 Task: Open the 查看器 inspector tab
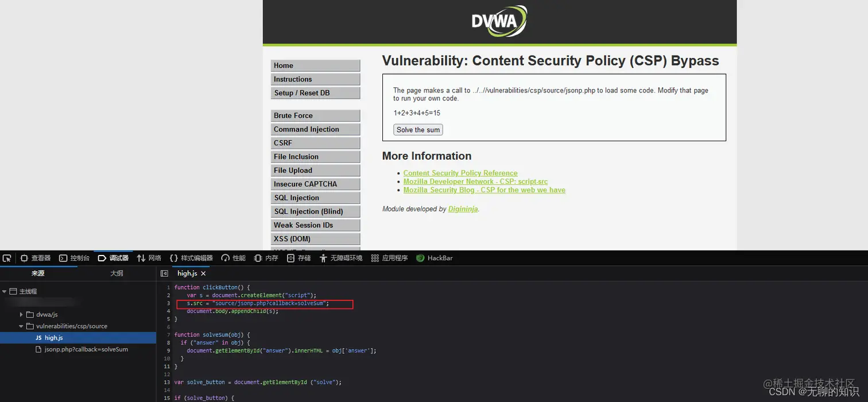(36, 258)
